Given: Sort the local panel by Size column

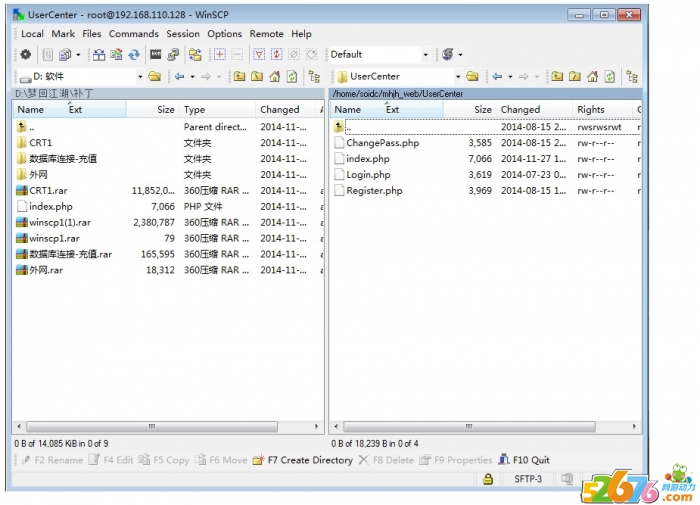Looking at the screenshot, I should click(x=152, y=109).
